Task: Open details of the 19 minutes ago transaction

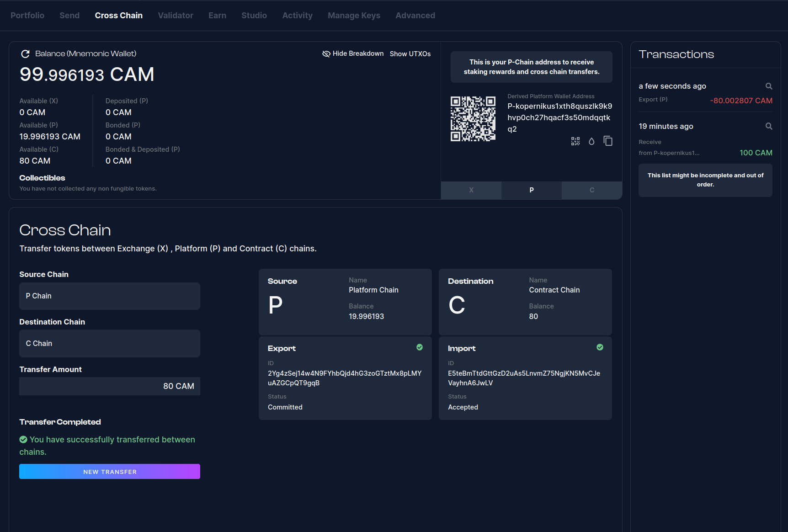Action: (x=769, y=127)
